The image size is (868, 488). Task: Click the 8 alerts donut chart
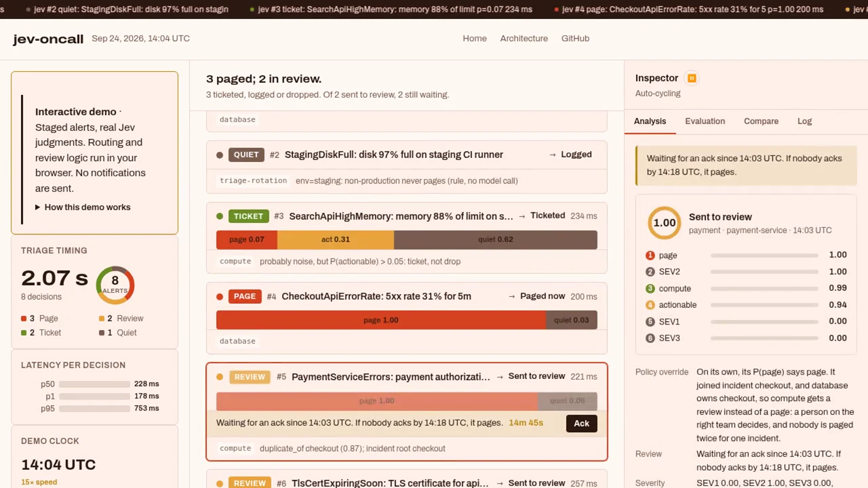[115, 285]
